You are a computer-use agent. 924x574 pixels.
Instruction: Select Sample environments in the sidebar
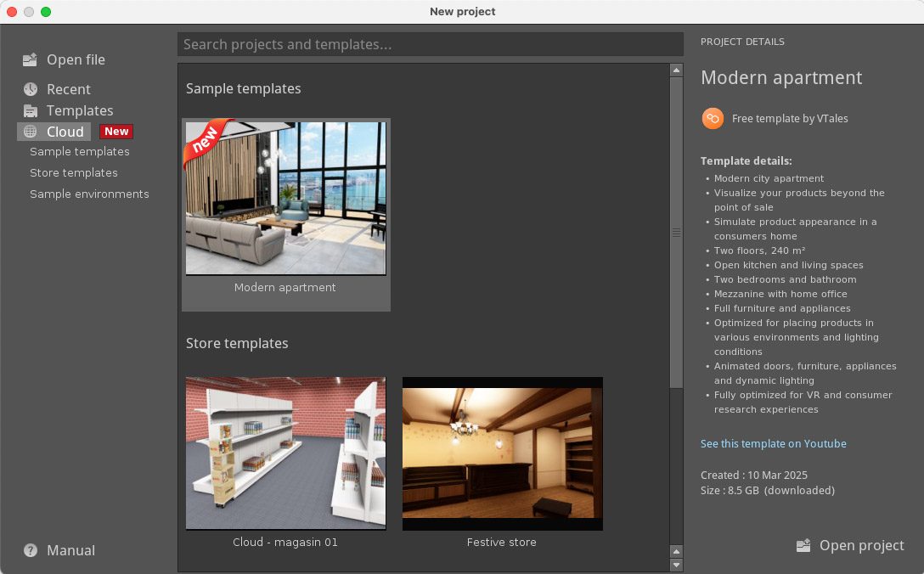click(89, 194)
